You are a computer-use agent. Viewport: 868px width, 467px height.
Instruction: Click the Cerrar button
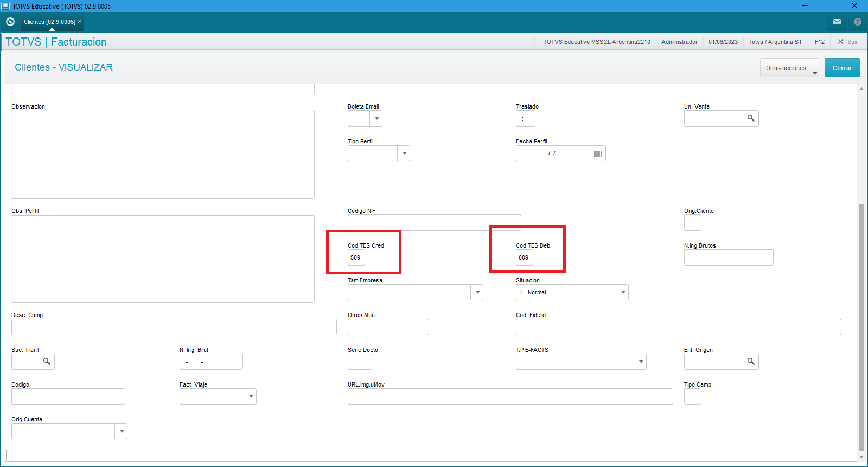tap(842, 68)
